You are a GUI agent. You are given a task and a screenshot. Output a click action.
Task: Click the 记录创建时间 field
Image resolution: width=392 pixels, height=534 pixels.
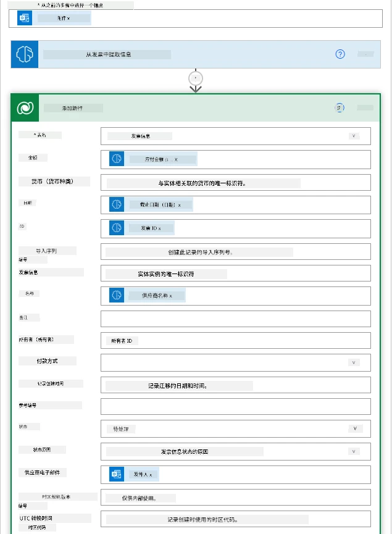click(x=236, y=385)
